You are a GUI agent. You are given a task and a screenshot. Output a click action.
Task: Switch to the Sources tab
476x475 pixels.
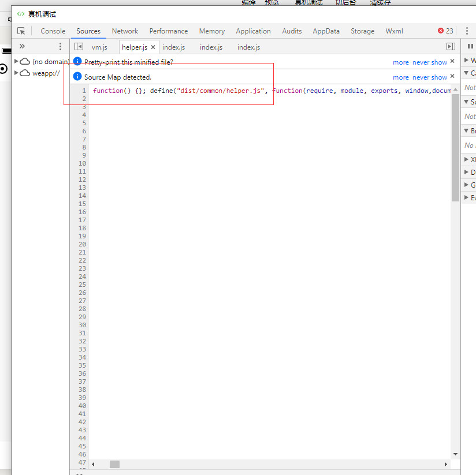pos(88,31)
